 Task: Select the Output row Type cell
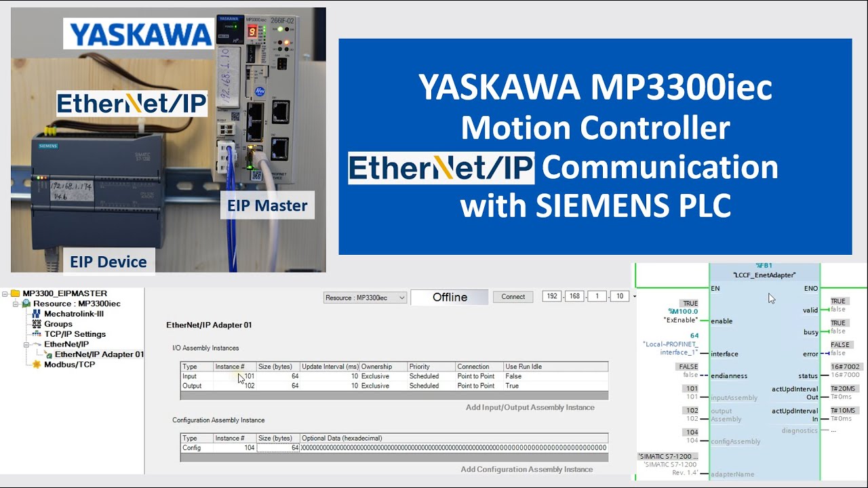(197, 386)
